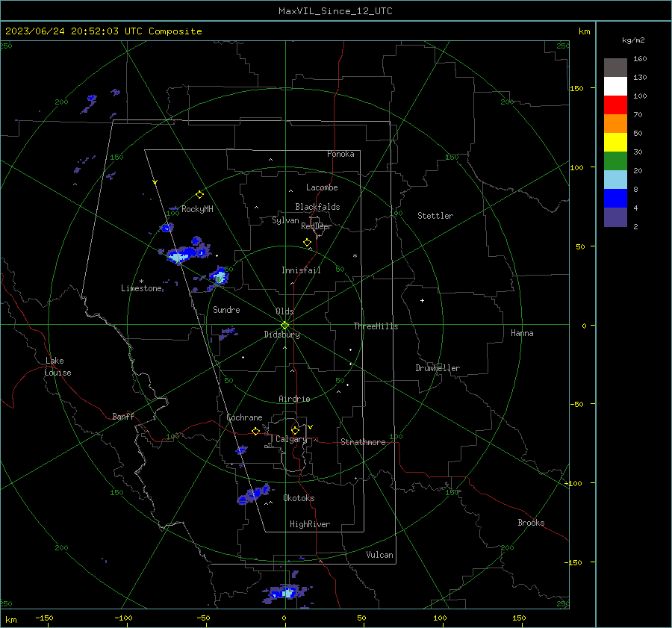Screen dimensions: 672x628
Task: Select the light blue 20 legend block
Action: coord(615,180)
